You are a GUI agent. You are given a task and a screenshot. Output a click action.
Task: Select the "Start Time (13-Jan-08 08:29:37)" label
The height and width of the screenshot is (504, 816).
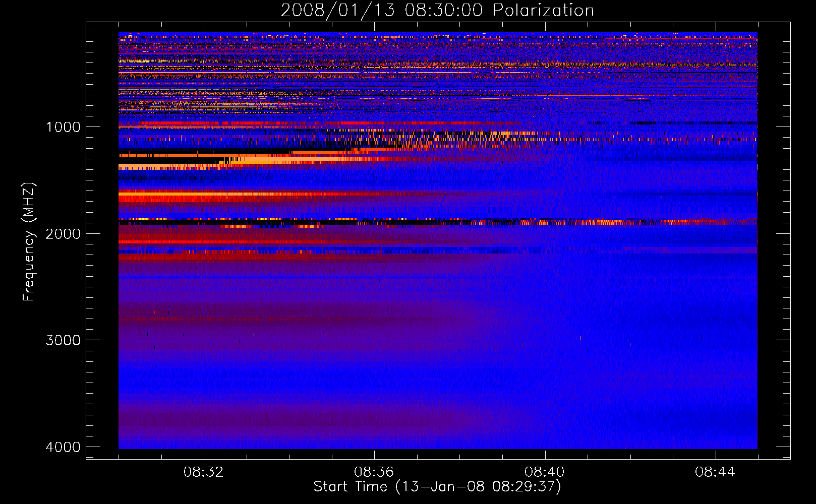pos(437,487)
